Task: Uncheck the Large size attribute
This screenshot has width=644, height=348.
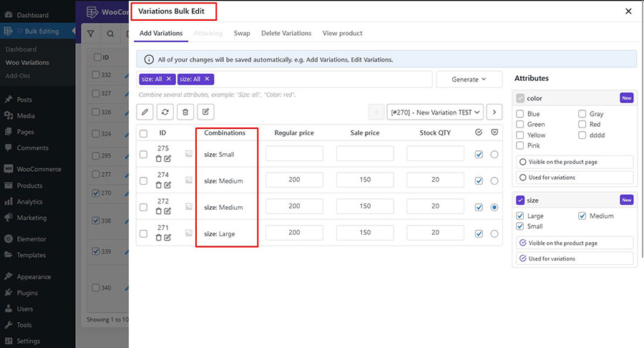Action: pyautogui.click(x=520, y=216)
